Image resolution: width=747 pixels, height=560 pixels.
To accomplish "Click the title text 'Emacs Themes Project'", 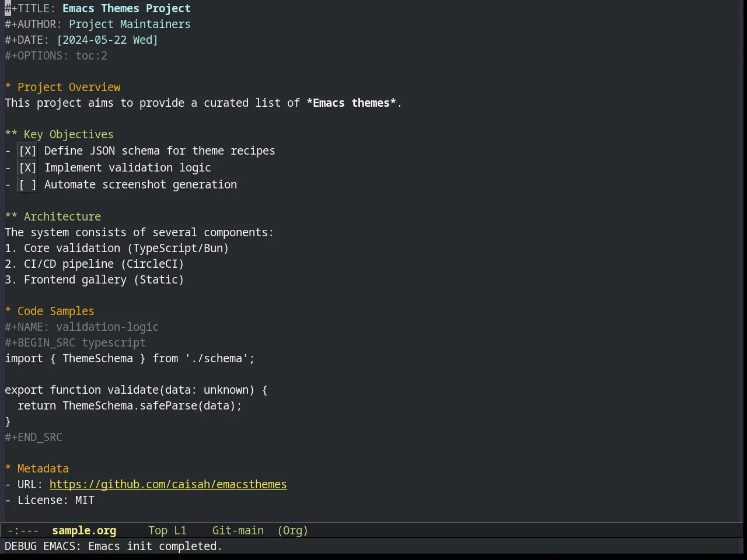I will click(x=127, y=9).
